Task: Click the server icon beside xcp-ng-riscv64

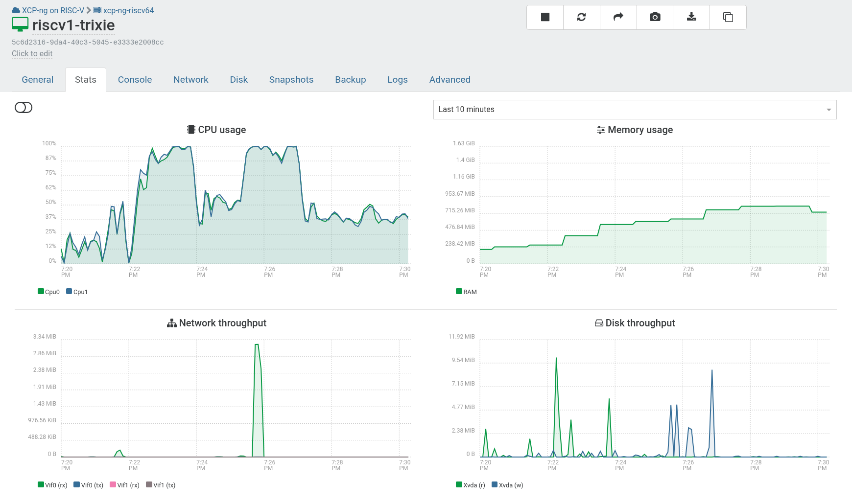Action: pos(97,10)
